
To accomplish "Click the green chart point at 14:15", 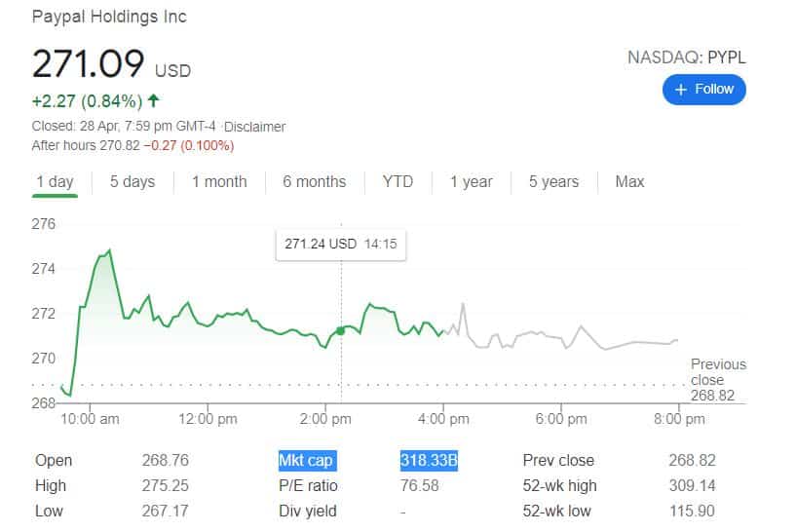I will point(341,331).
